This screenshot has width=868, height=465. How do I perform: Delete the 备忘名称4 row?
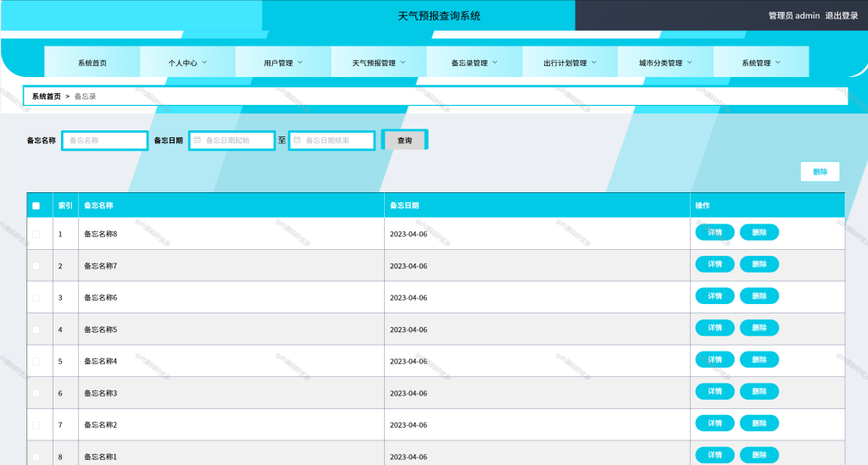[759, 359]
